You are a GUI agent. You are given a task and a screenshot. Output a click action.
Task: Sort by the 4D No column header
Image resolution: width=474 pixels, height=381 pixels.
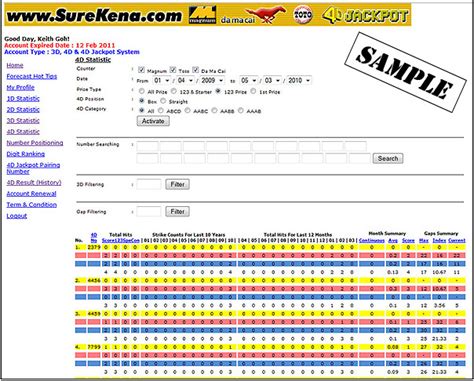[94, 237]
